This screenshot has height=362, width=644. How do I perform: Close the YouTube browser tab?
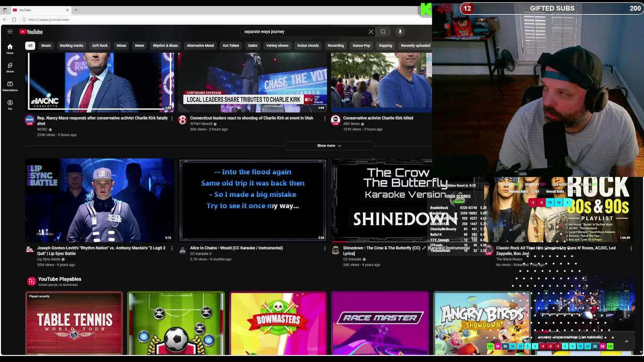67,10
